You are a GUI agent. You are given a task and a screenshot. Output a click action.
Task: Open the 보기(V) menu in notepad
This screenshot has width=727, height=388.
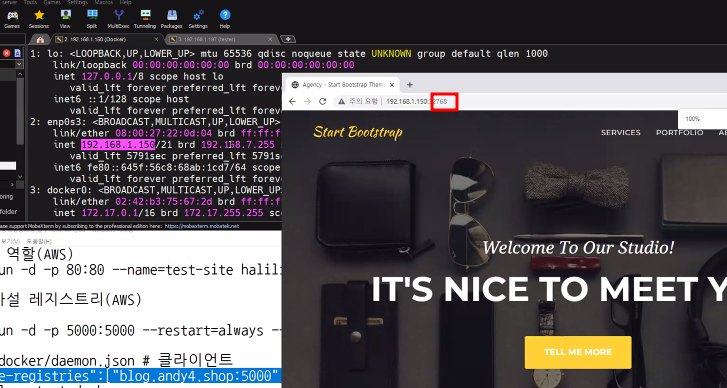coord(11,242)
